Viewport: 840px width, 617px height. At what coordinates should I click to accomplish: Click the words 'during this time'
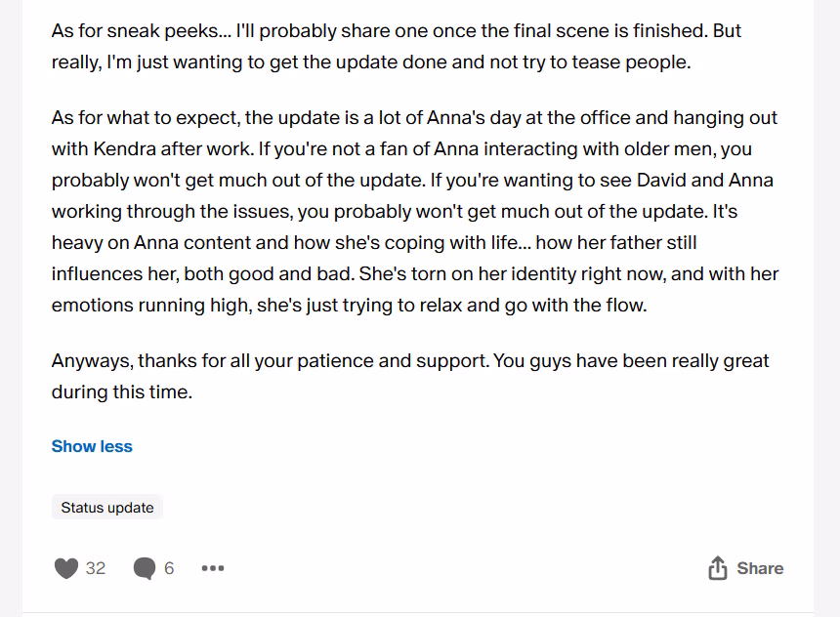click(122, 391)
